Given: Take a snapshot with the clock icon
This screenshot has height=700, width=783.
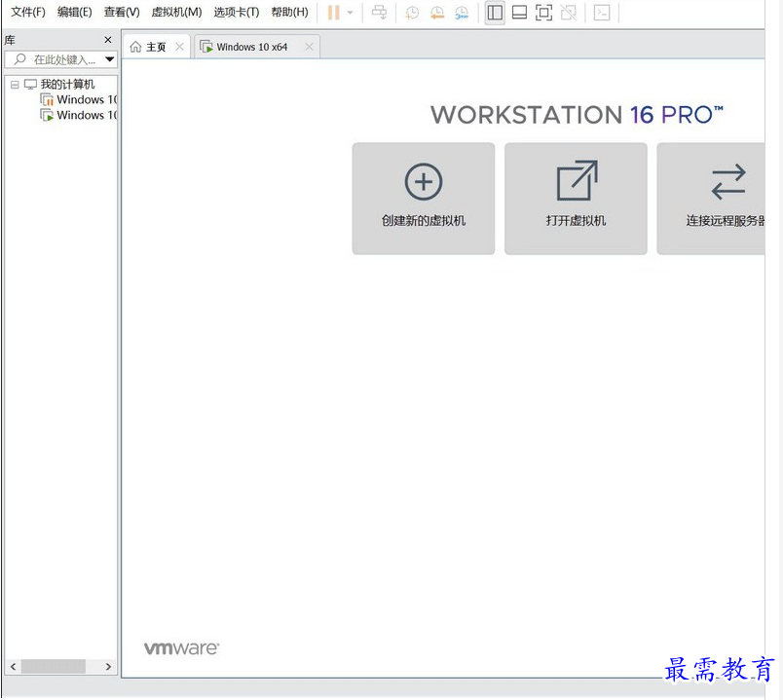Looking at the screenshot, I should (x=412, y=13).
